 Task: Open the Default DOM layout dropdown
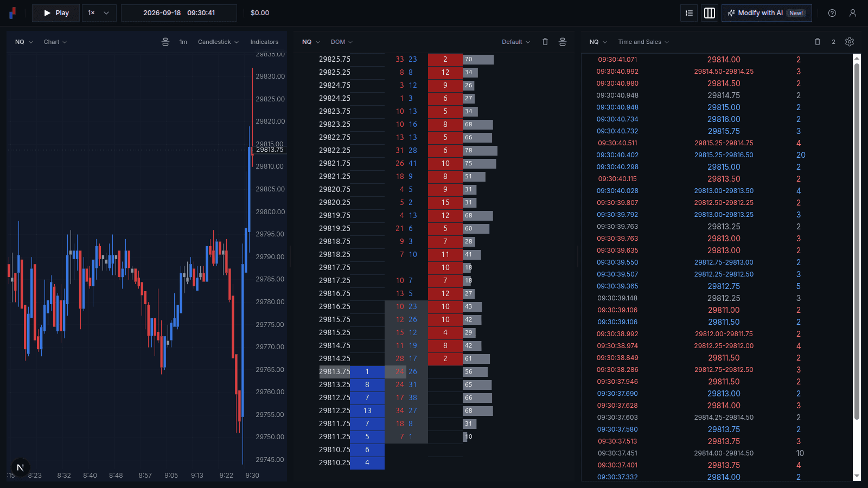click(x=516, y=42)
